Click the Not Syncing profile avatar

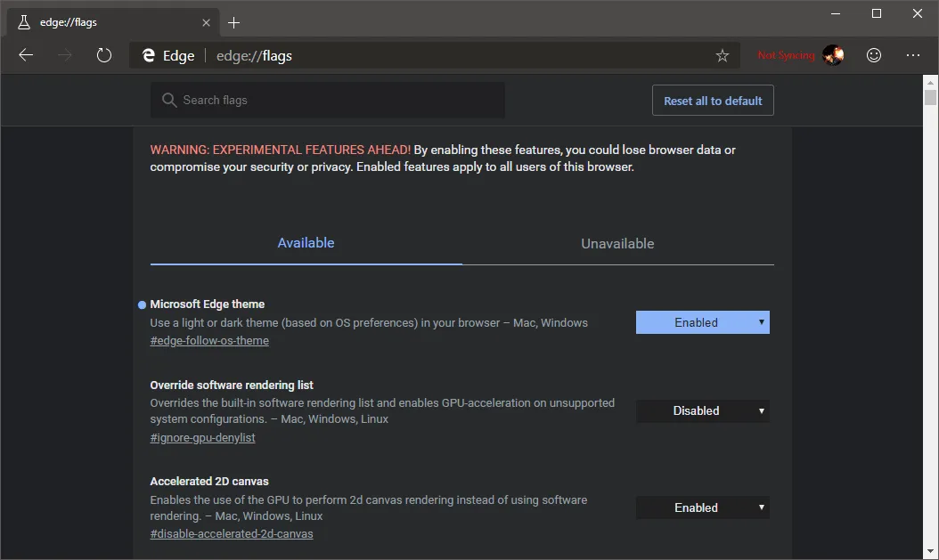[834, 55]
